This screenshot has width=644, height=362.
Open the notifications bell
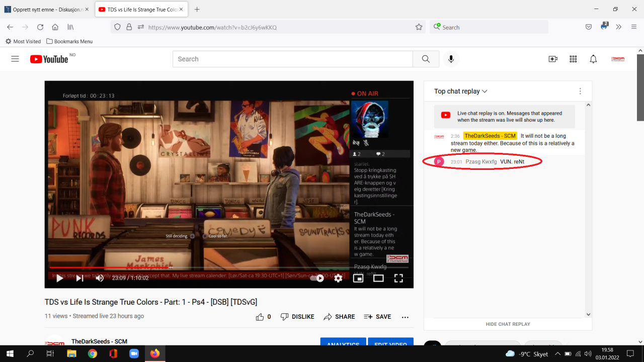[x=593, y=59]
